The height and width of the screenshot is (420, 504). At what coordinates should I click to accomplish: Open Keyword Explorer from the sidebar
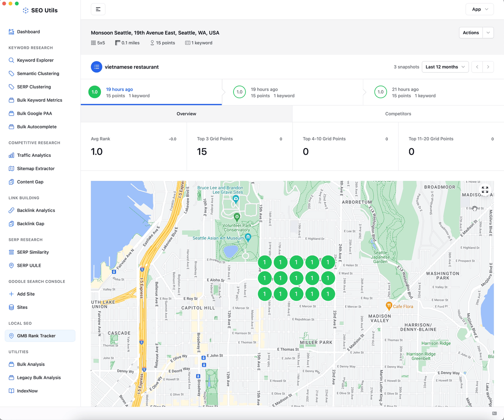coord(35,60)
